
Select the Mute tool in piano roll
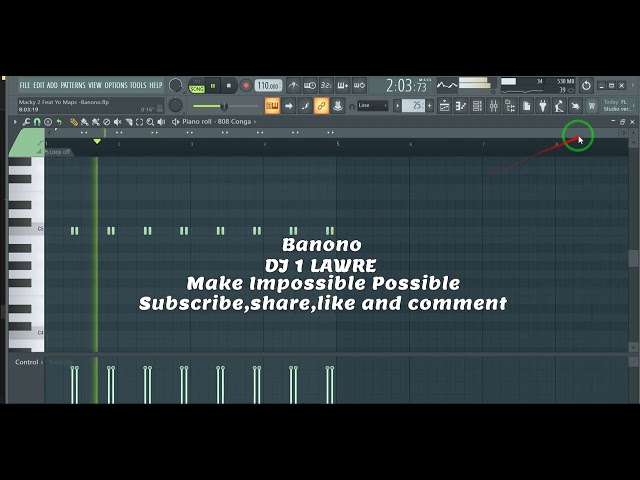coord(118,122)
